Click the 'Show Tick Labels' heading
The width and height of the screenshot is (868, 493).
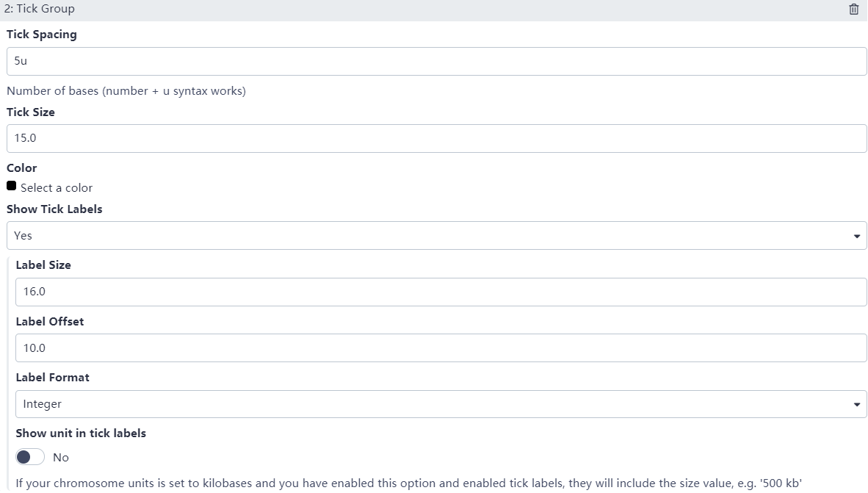coord(54,209)
